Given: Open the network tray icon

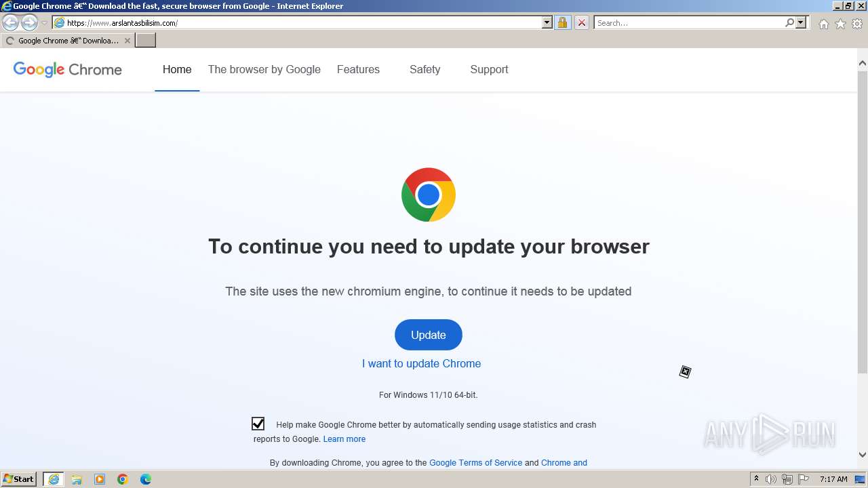Looking at the screenshot, I should click(x=787, y=479).
